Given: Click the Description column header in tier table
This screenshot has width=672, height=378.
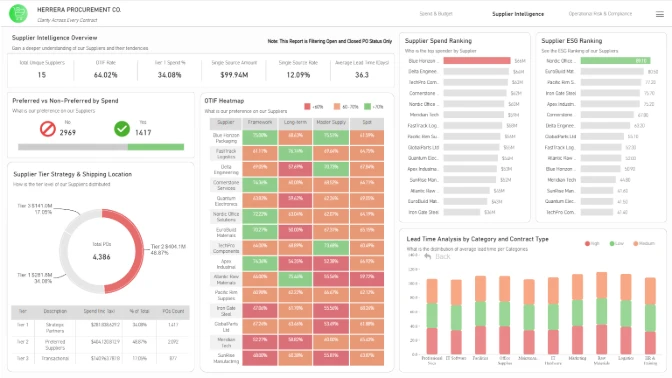Looking at the screenshot, I should tap(55, 311).
